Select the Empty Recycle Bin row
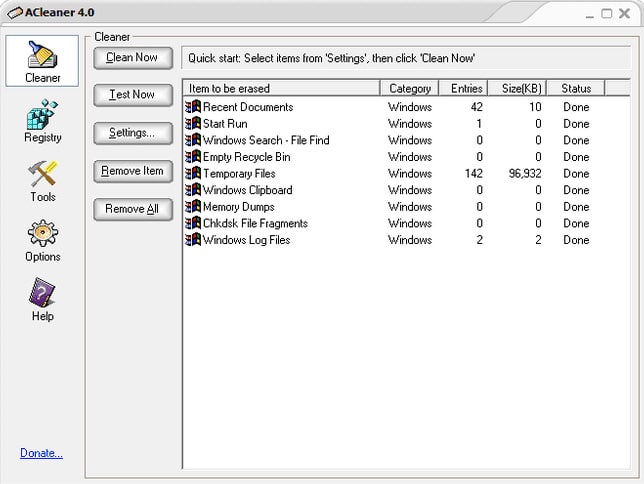The width and height of the screenshot is (644, 484). pos(406,157)
